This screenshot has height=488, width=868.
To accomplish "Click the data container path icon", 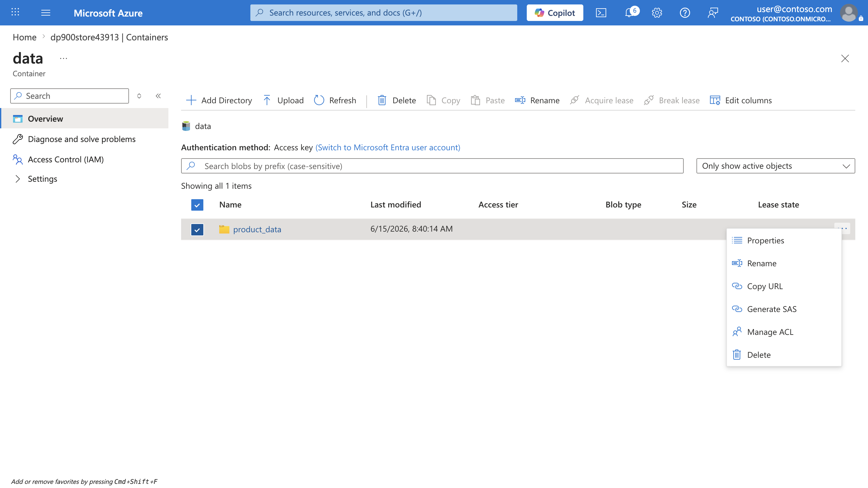I will [186, 126].
